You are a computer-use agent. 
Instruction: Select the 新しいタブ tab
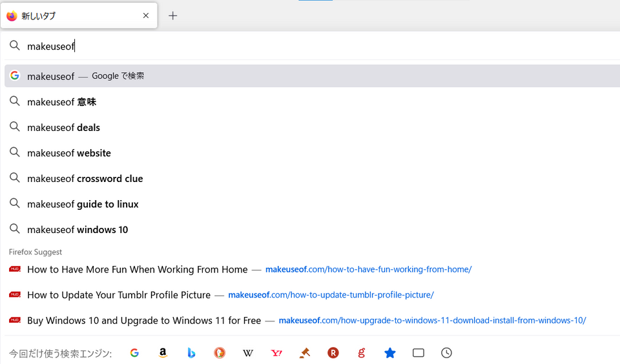[x=79, y=15]
